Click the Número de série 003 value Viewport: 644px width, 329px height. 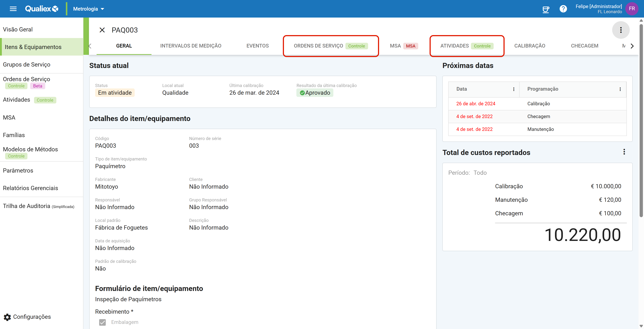coord(194,146)
